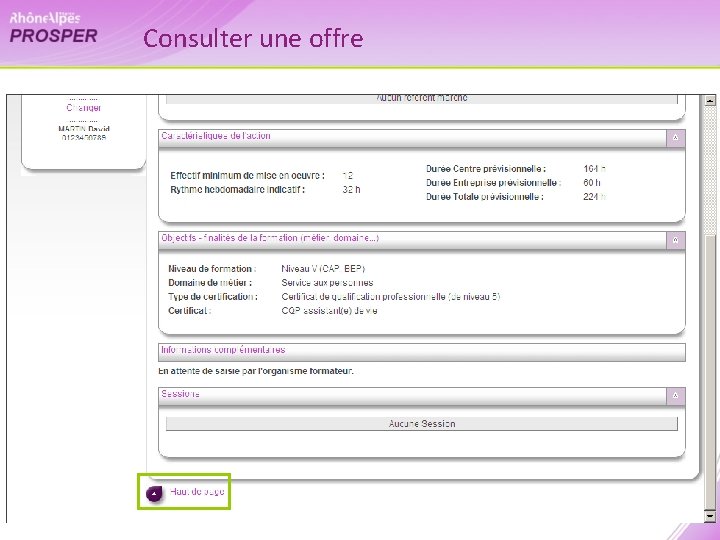This screenshot has width=720, height=540.
Task: Select the Informations complémentaires header
Action: pyautogui.click(x=422, y=352)
